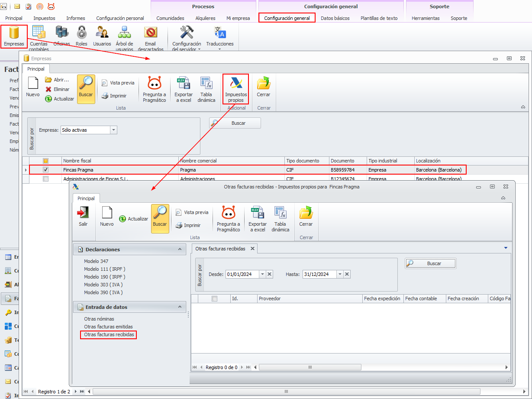532x399 pixels.
Task: Collapse the Declaraciones panel section
Action: point(180,250)
